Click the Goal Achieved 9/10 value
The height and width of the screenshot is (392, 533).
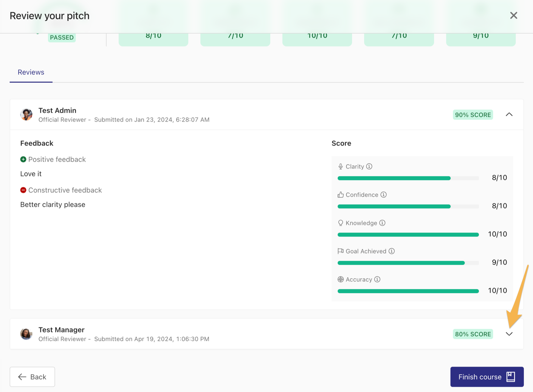pyautogui.click(x=499, y=262)
